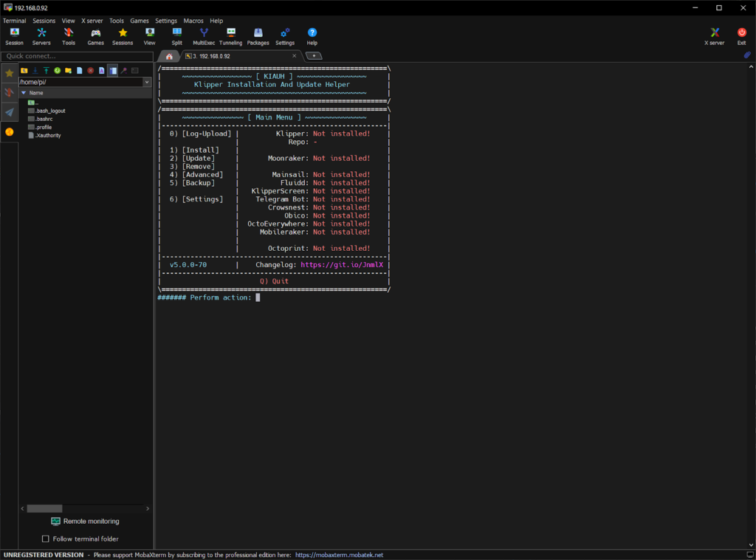Screen dimensions: 756x560
Task: Open the Macros paper plane sidebar tab
Action: [x=9, y=112]
